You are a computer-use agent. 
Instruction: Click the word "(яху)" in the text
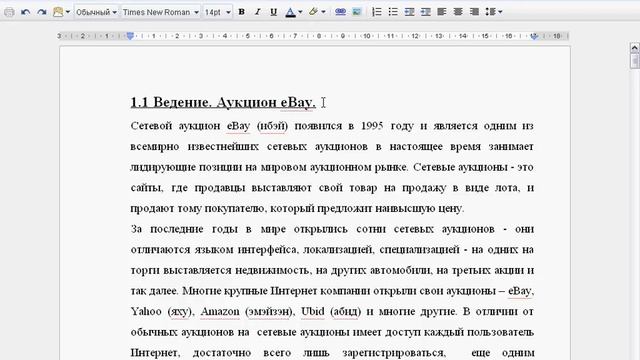(x=180, y=312)
